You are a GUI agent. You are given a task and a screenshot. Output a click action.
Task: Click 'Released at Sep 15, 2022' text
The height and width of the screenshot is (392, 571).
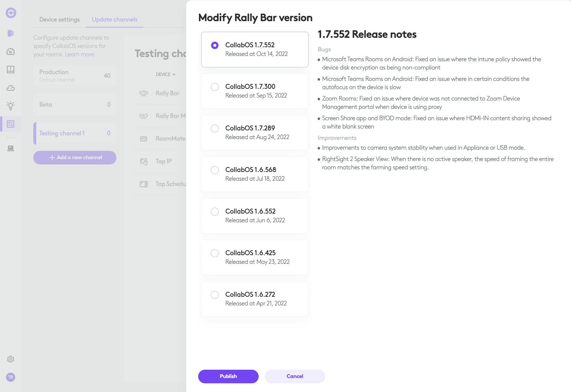[x=256, y=95]
